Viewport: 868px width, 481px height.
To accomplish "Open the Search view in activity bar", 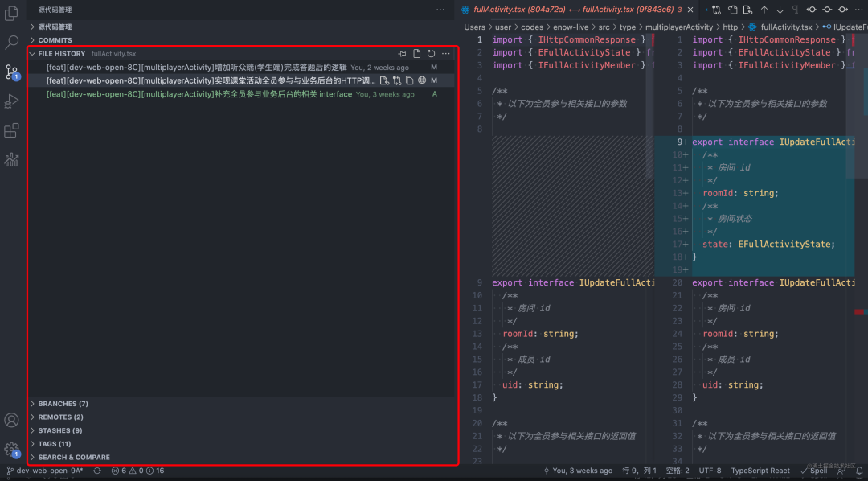I will (11, 42).
